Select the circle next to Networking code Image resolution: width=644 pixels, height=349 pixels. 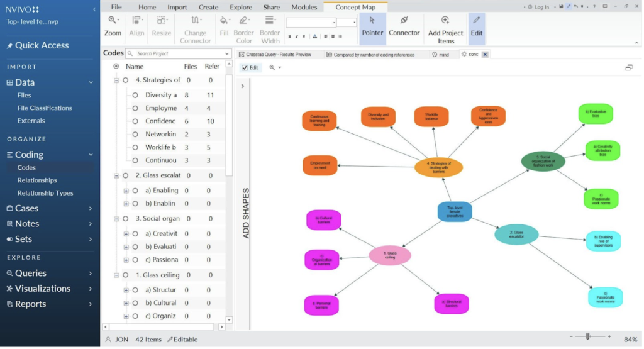[135, 134]
